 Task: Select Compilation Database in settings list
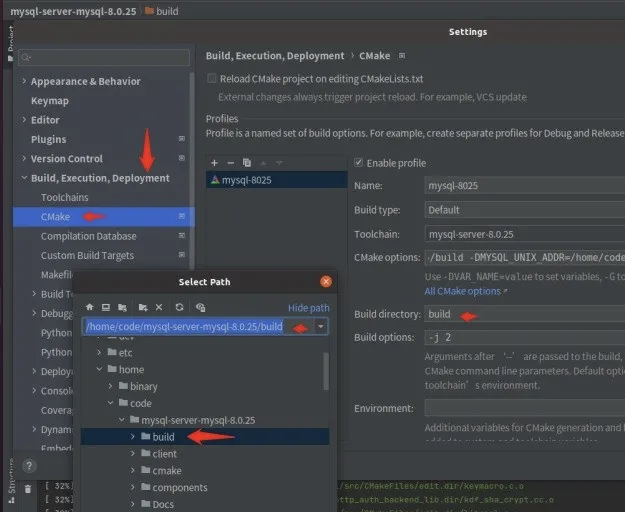[x=88, y=236]
